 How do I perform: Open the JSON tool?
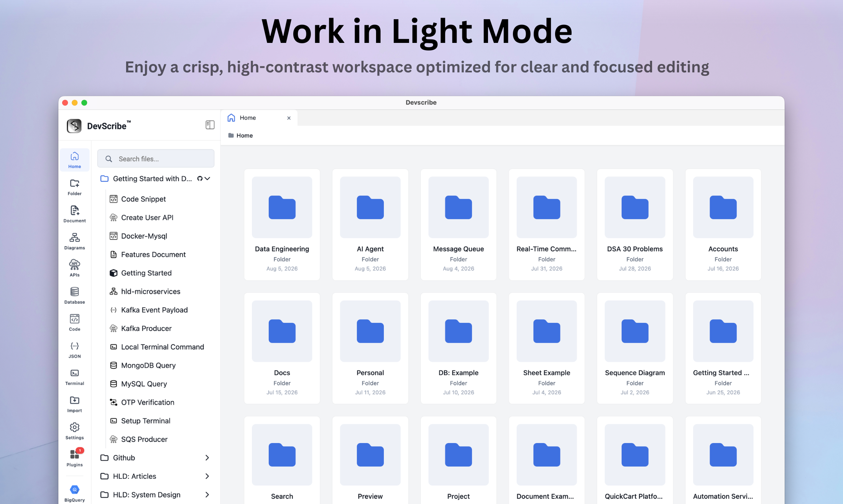[74, 350]
